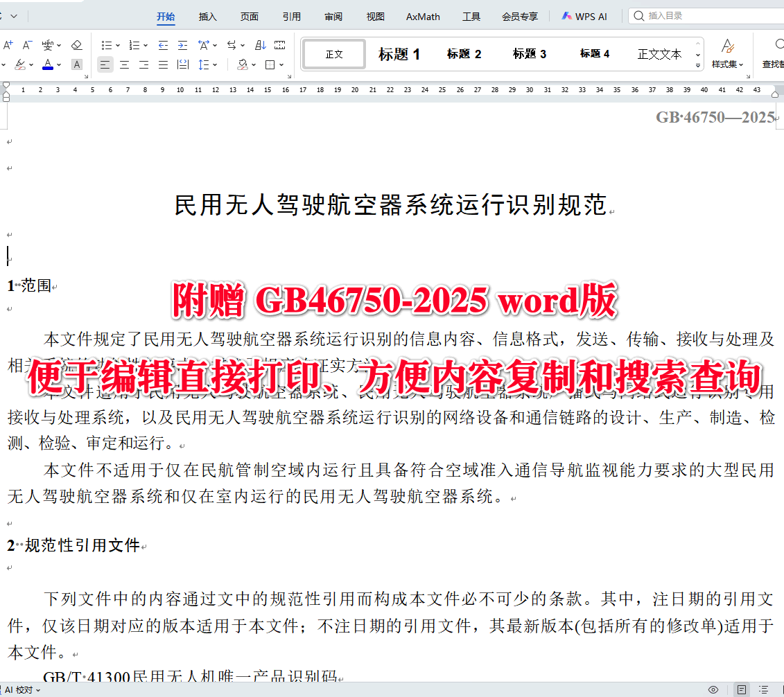Switch to the 插入 ribbon tab
This screenshot has width=784, height=697.
207,17
